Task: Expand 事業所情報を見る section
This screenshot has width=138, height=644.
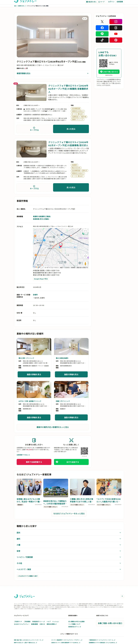Action: click(53, 74)
